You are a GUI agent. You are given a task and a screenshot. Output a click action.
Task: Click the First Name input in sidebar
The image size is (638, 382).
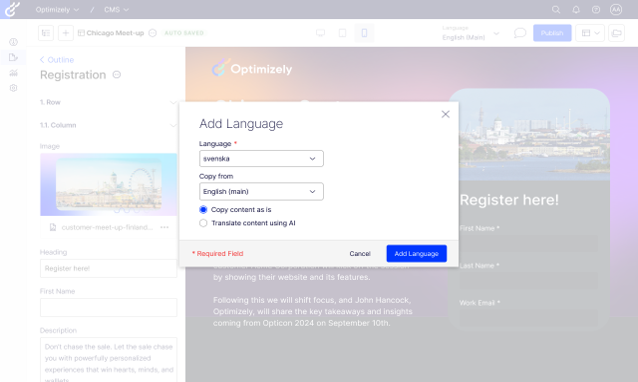click(108, 308)
